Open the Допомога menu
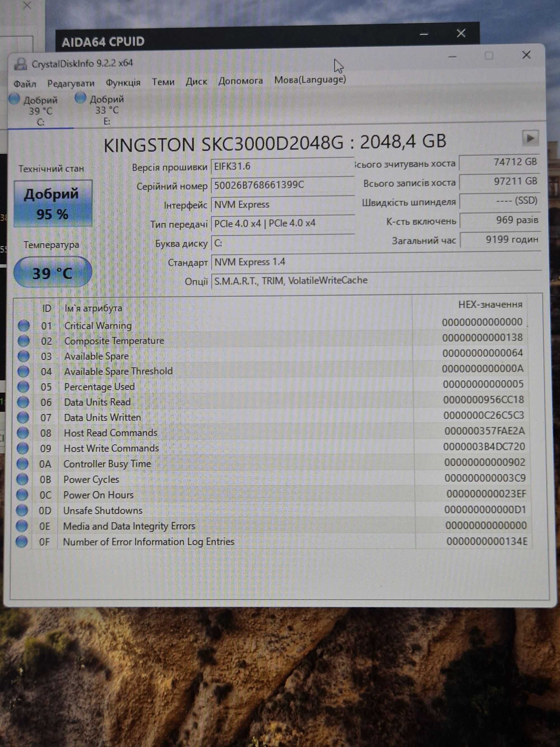Image resolution: width=560 pixels, height=747 pixels. [240, 81]
